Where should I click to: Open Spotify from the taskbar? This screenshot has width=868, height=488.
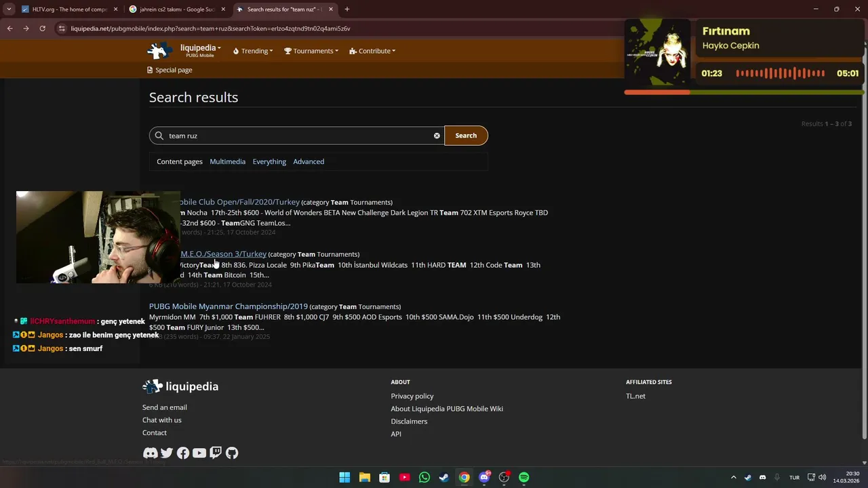(x=524, y=477)
